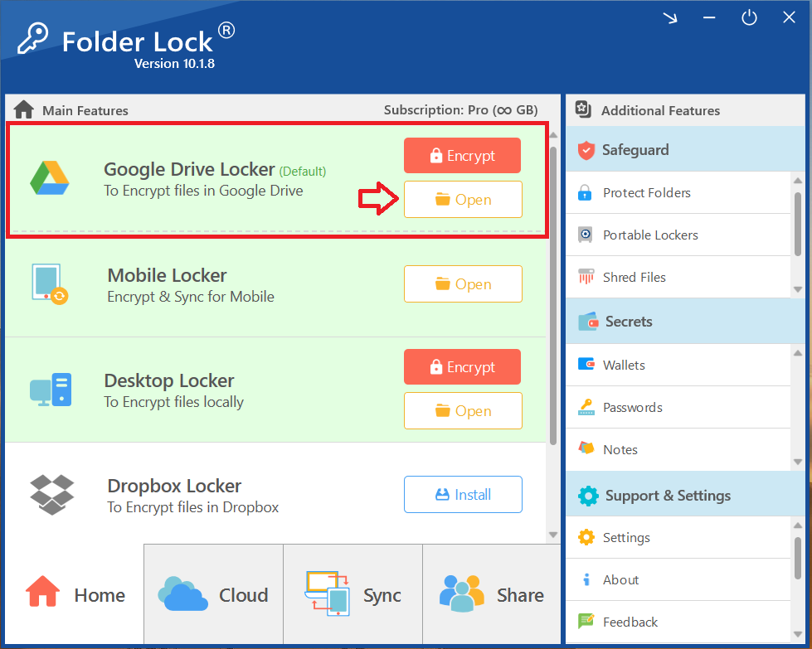Screen dimensions: 812x649
Task: Click the Support & Settings section header
Action: [686, 495]
